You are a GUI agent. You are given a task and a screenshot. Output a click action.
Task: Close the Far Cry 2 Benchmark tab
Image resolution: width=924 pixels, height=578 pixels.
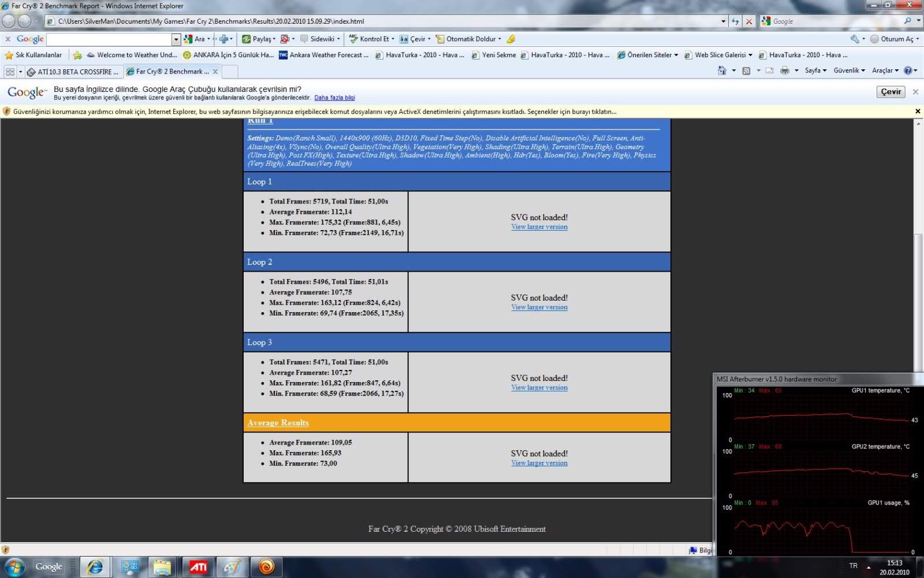click(x=215, y=72)
